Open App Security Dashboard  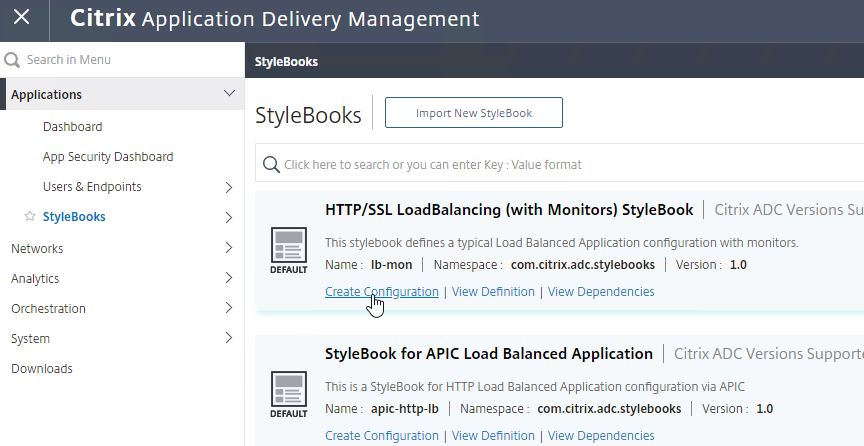pos(108,157)
